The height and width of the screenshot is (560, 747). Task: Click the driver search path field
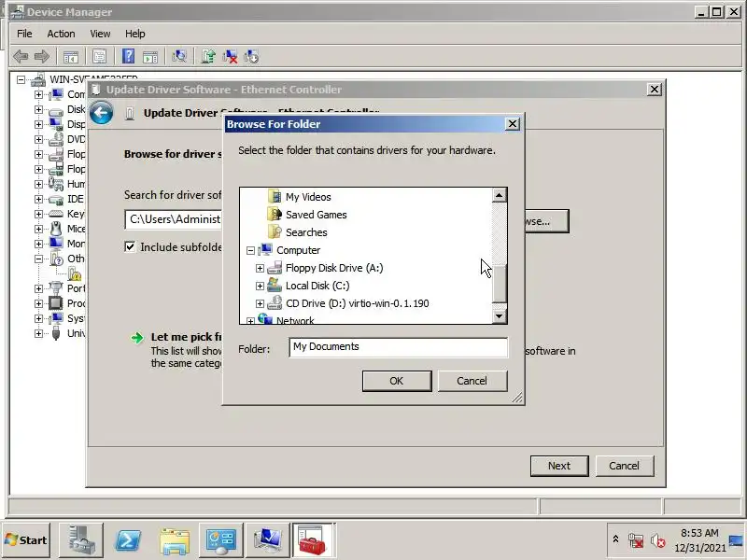[x=175, y=219]
